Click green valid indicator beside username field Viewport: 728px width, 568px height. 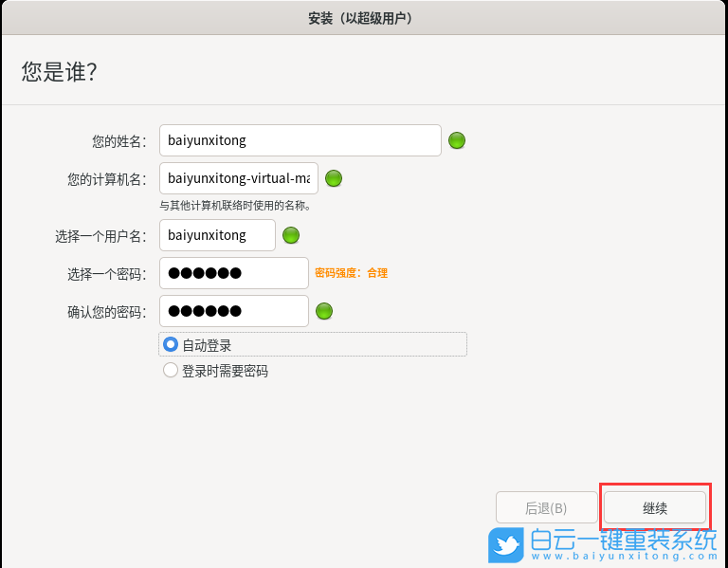tap(291, 235)
